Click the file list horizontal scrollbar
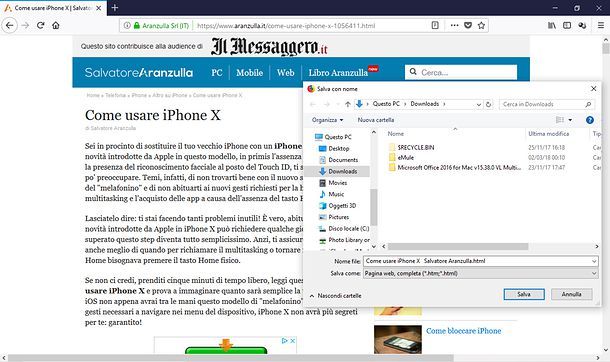Screen dimensions: 610x362 pos(458,247)
